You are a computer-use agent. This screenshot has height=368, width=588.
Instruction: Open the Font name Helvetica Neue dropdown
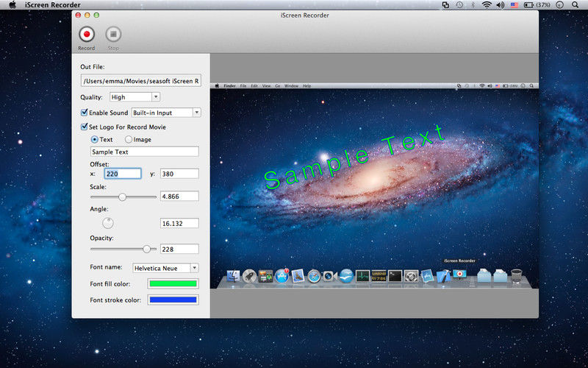(166, 268)
